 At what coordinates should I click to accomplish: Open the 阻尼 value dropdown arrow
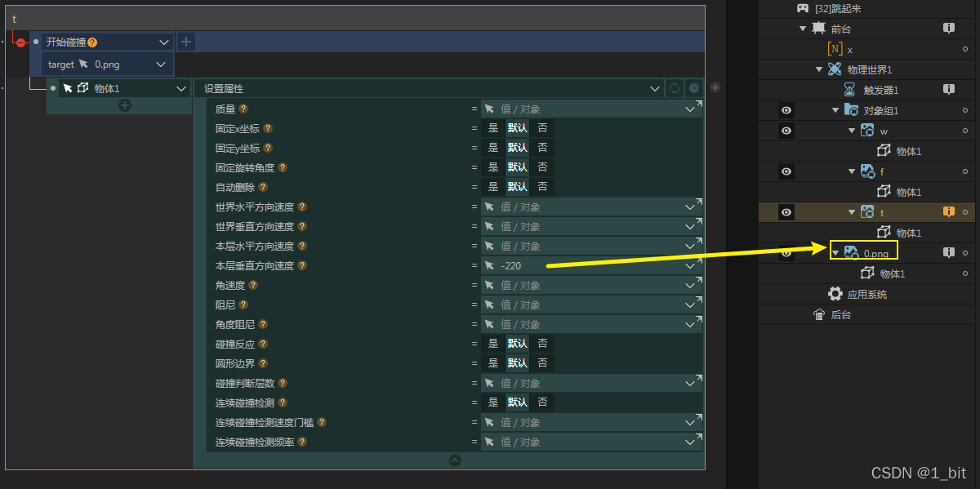[x=690, y=305]
